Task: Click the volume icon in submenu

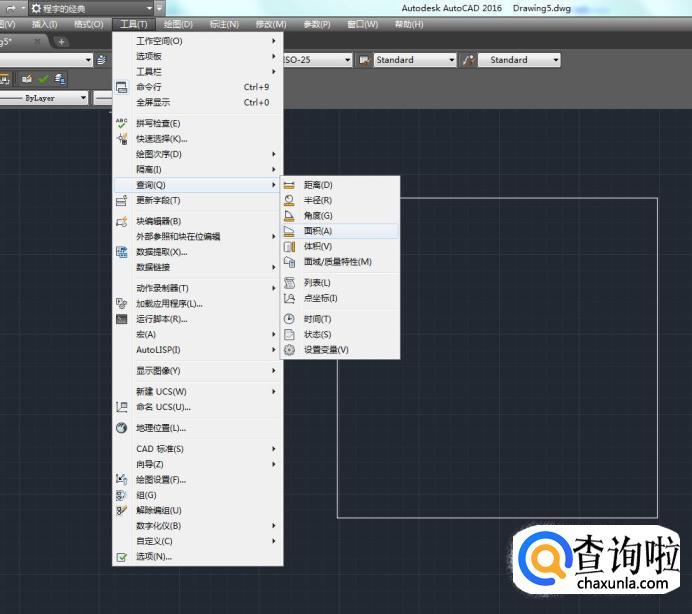Action: 289,246
